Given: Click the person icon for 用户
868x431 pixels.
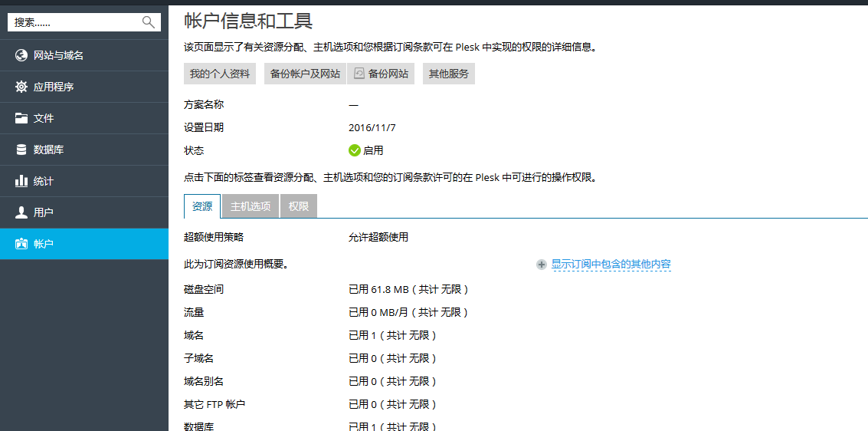Looking at the screenshot, I should coord(21,212).
